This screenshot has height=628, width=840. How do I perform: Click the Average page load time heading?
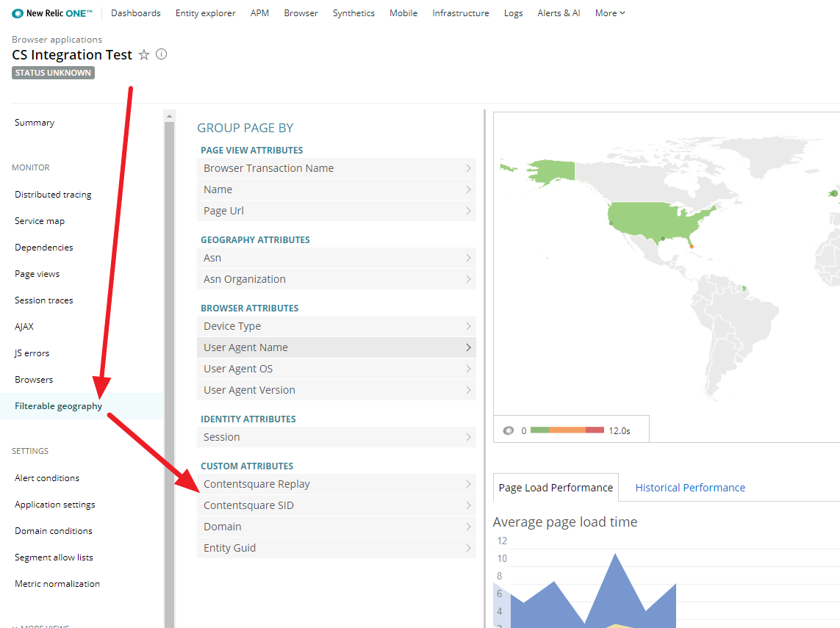coord(565,522)
